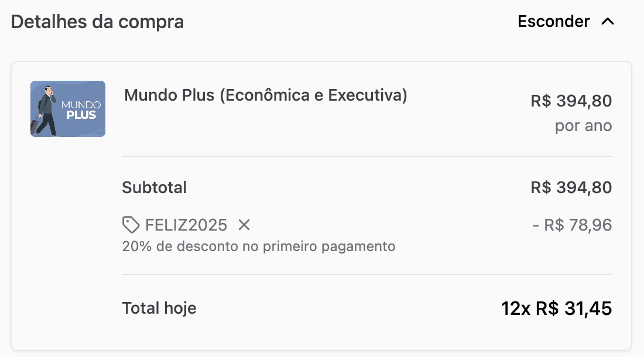Click the Detalhes da compra heading
644x357 pixels.
[x=97, y=22]
